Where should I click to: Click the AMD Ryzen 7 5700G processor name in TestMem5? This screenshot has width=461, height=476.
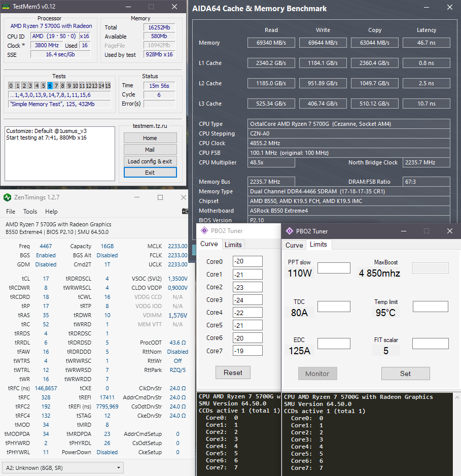click(51, 26)
